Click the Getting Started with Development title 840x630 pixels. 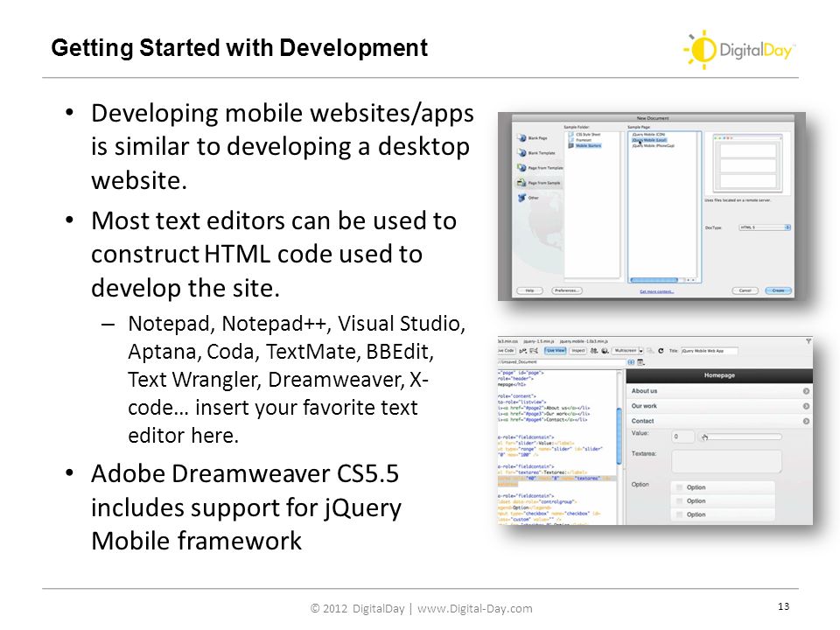tap(240, 47)
